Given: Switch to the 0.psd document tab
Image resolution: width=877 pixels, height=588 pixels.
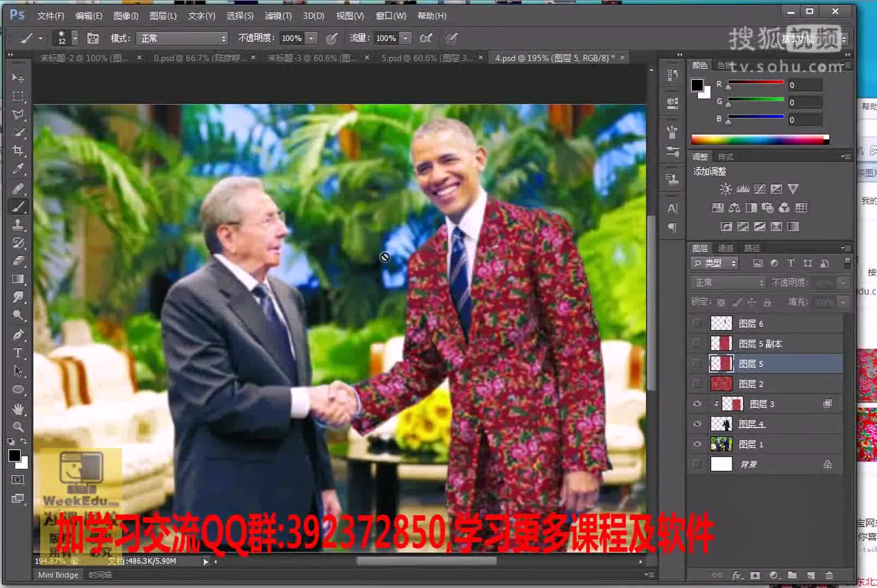Looking at the screenshot, I should (200, 58).
